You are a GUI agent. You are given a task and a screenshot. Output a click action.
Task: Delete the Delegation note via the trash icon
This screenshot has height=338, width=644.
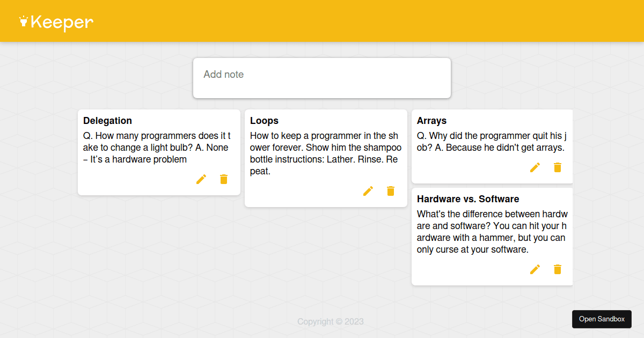click(223, 179)
